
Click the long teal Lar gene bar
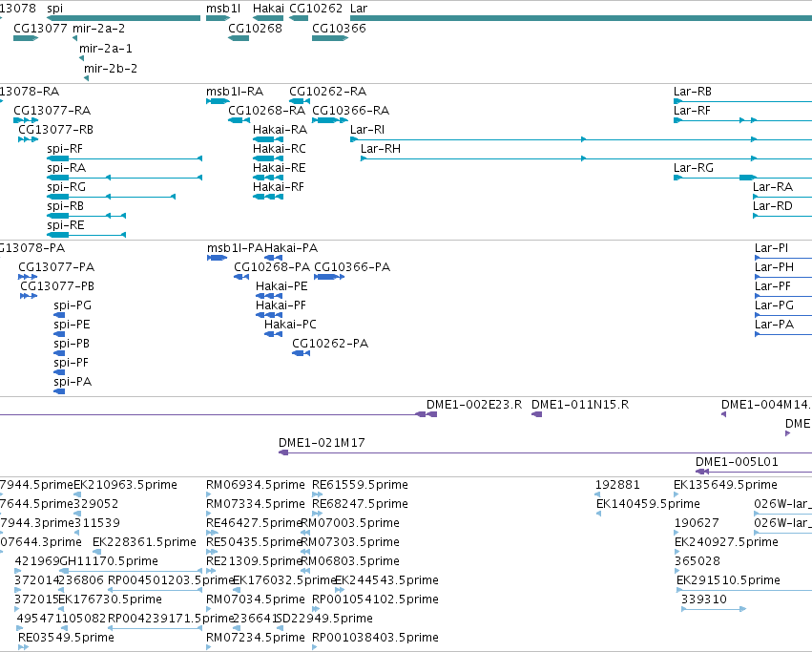click(581, 18)
